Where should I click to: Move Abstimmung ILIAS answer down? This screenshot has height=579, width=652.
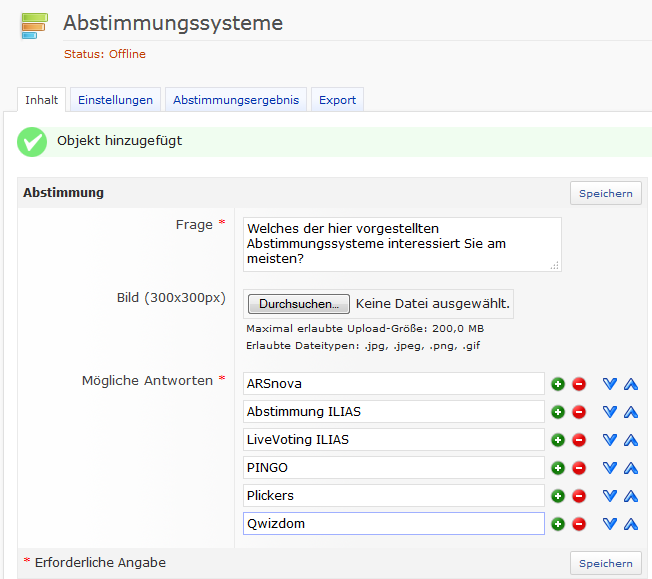coord(610,412)
